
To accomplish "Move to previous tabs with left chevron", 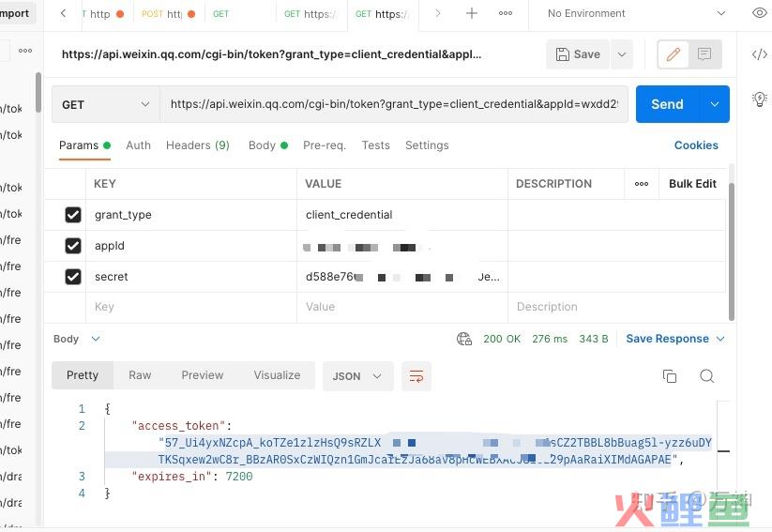I will click(x=63, y=13).
